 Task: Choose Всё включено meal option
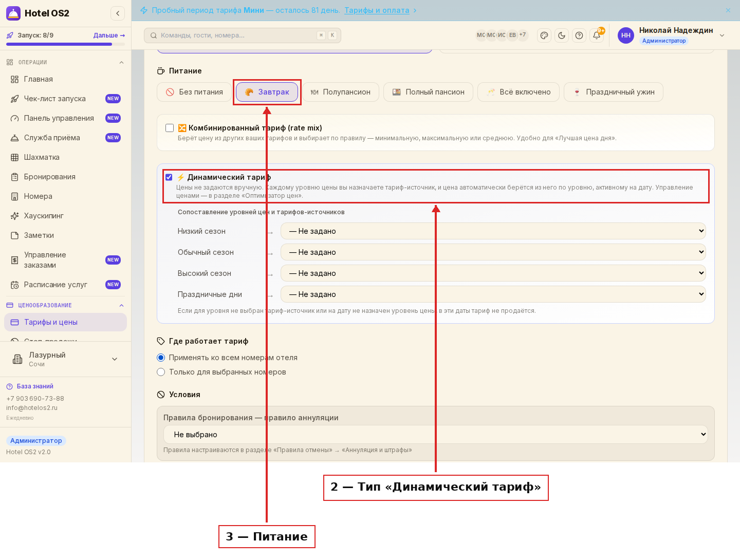point(519,92)
